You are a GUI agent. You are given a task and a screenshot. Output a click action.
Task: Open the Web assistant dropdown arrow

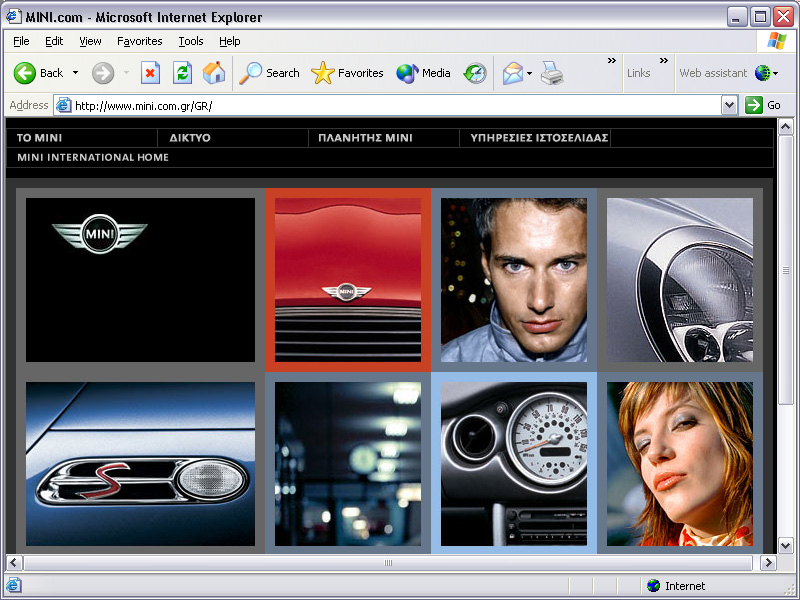click(x=776, y=73)
